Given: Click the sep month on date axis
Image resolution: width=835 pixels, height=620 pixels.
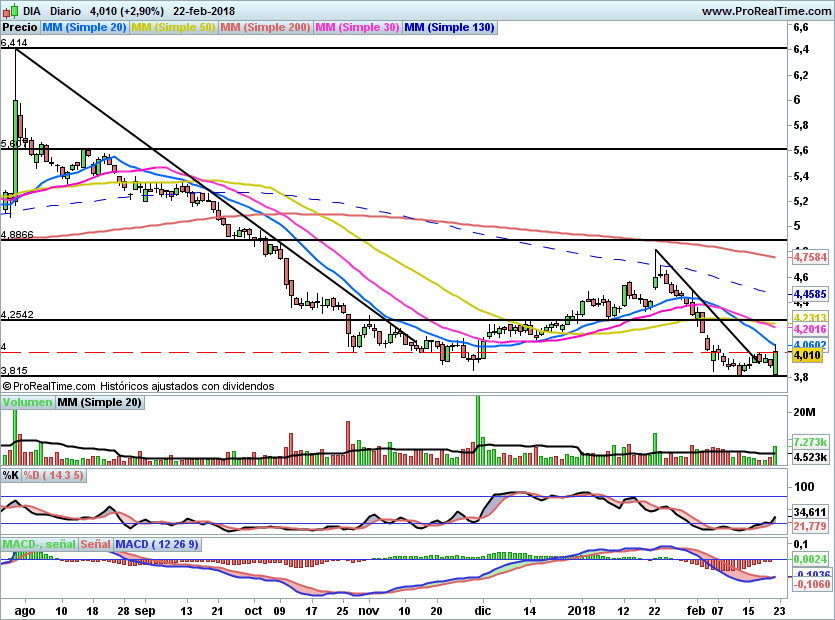Looking at the screenshot, I should click(145, 611).
